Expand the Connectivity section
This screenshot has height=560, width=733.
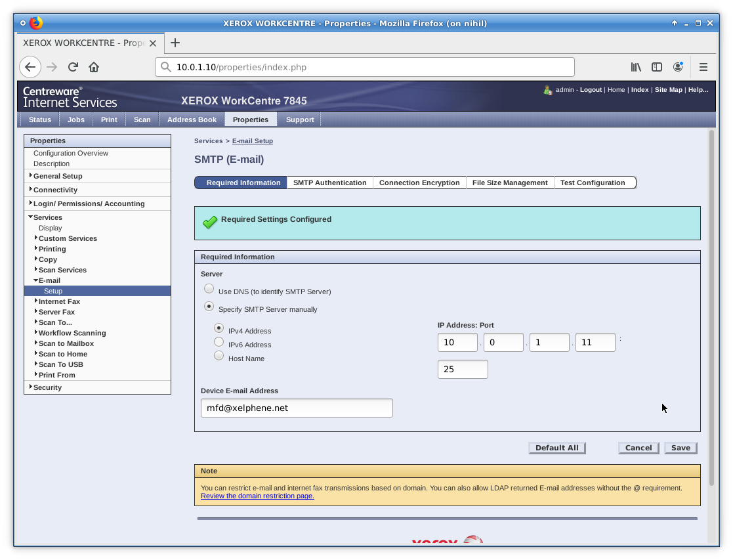(x=55, y=190)
